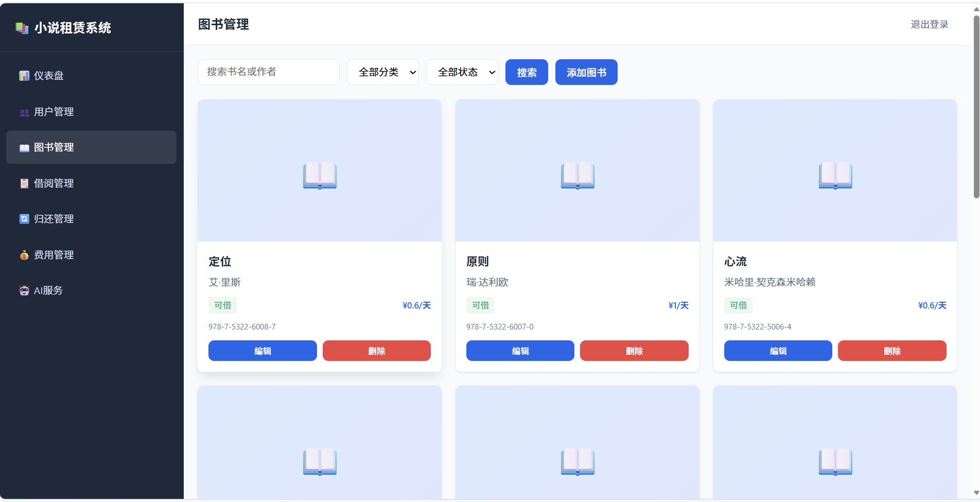The width and height of the screenshot is (980, 502).
Task: Click ISBN 978-7-5322-6007-0
Action: click(500, 327)
